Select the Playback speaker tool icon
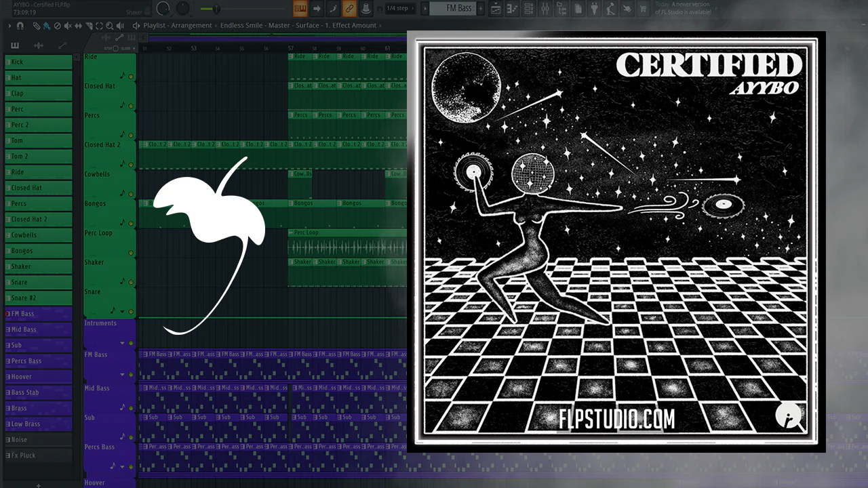The image size is (868, 488). (x=121, y=26)
